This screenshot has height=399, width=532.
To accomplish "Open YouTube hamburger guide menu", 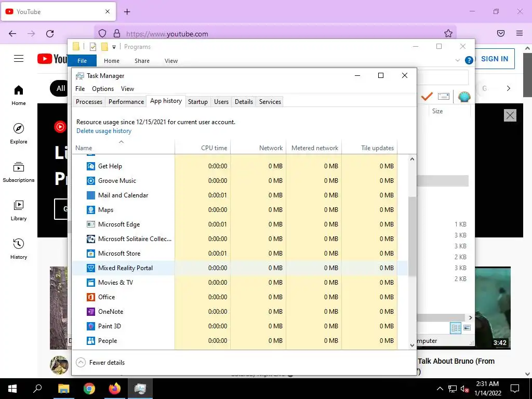I will [x=19, y=59].
